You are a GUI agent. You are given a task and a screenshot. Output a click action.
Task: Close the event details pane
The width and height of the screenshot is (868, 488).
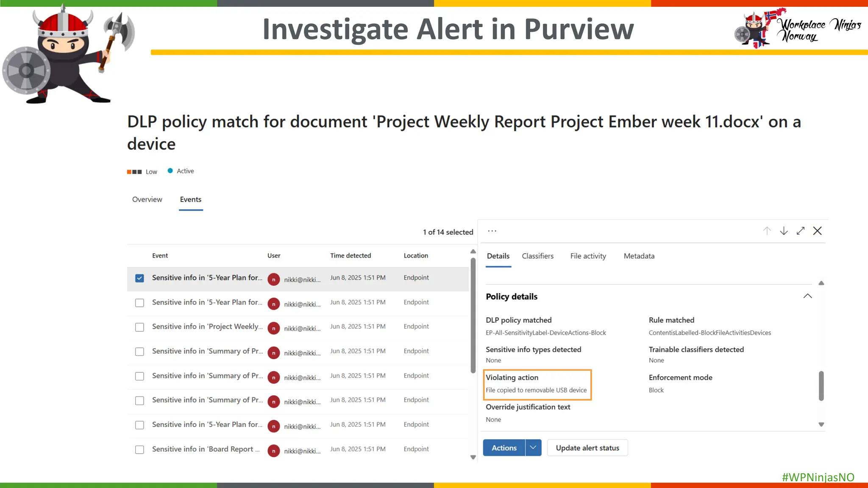pyautogui.click(x=817, y=231)
